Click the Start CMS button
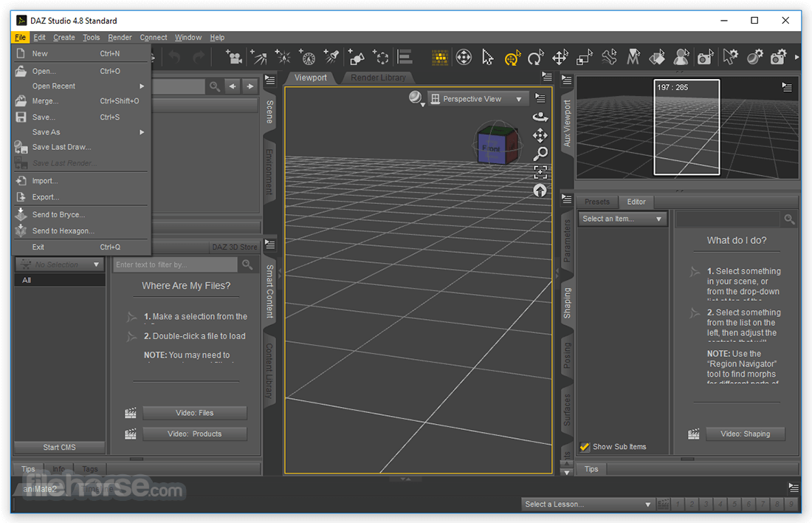The width and height of the screenshot is (812, 523). pyautogui.click(x=60, y=448)
